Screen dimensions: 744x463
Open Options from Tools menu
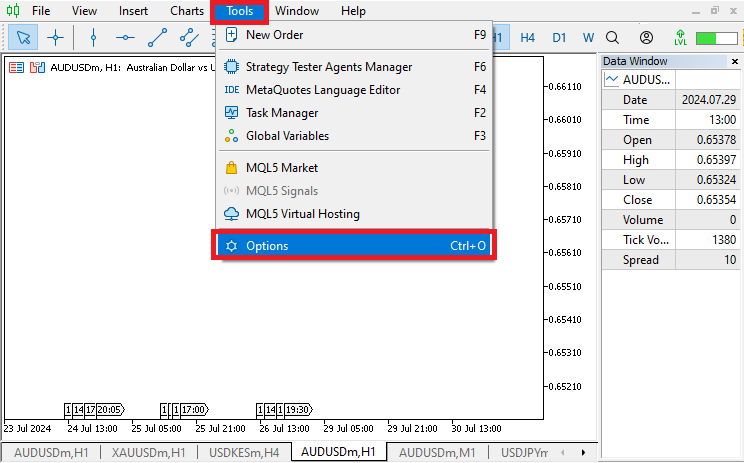pyautogui.click(x=353, y=246)
